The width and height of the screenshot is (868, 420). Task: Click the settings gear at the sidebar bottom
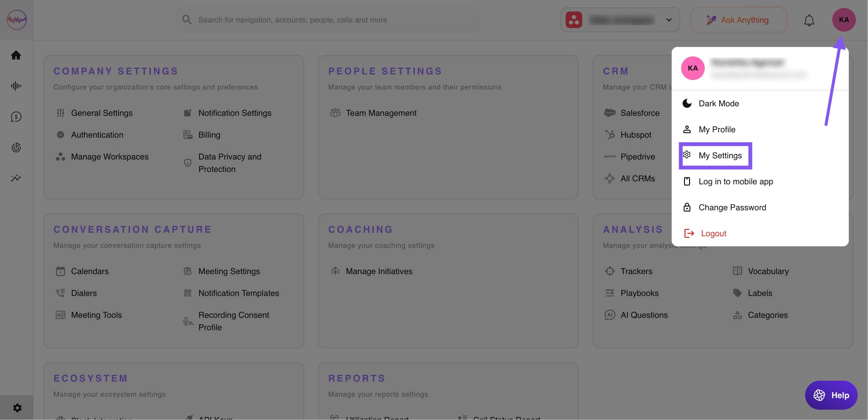[17, 408]
